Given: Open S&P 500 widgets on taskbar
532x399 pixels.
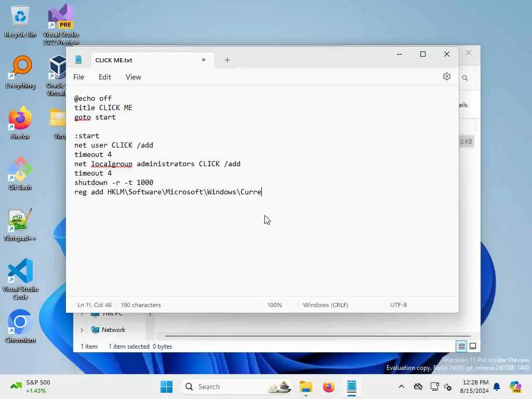Looking at the screenshot, I should pos(31,387).
